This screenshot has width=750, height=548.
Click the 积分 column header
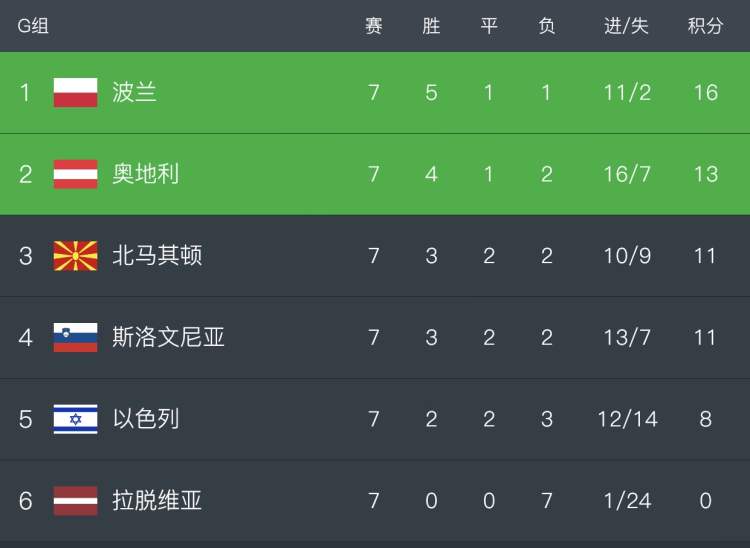(705, 26)
